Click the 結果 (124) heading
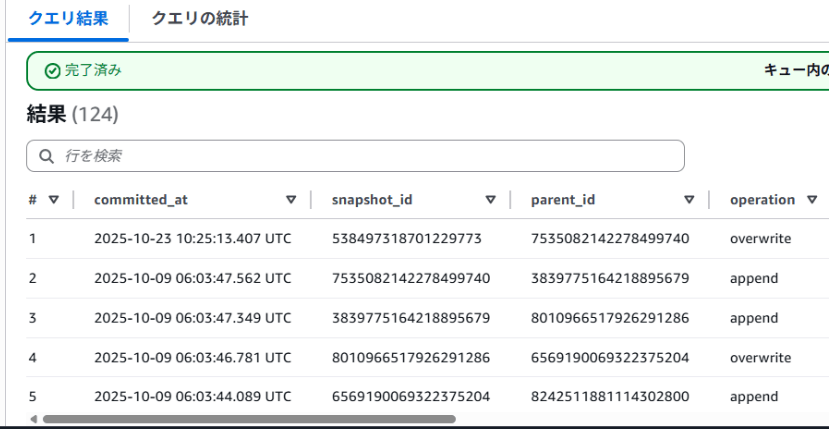 pyautogui.click(x=72, y=115)
